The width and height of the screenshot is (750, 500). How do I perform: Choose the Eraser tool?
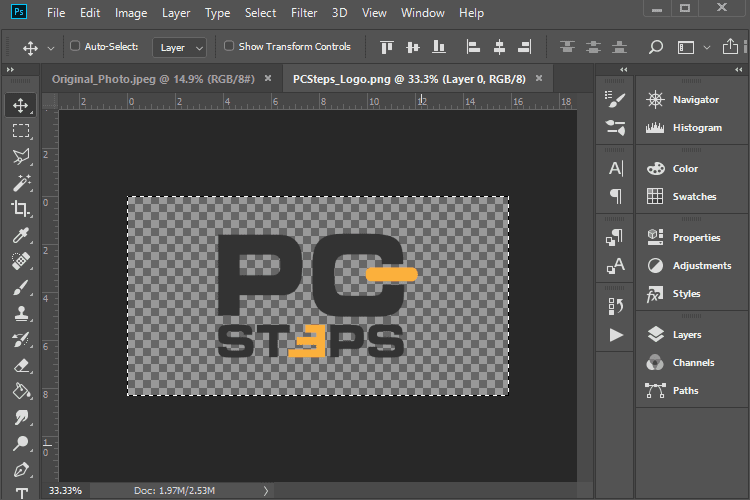(21, 366)
